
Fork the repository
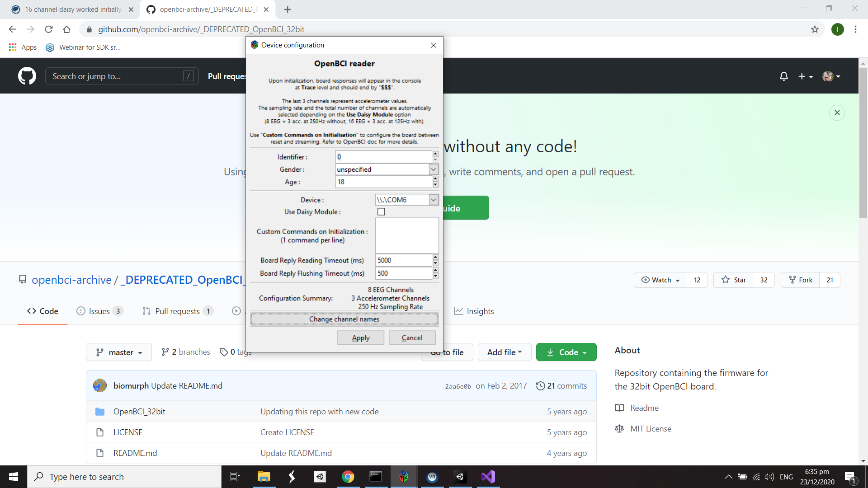pyautogui.click(x=800, y=280)
